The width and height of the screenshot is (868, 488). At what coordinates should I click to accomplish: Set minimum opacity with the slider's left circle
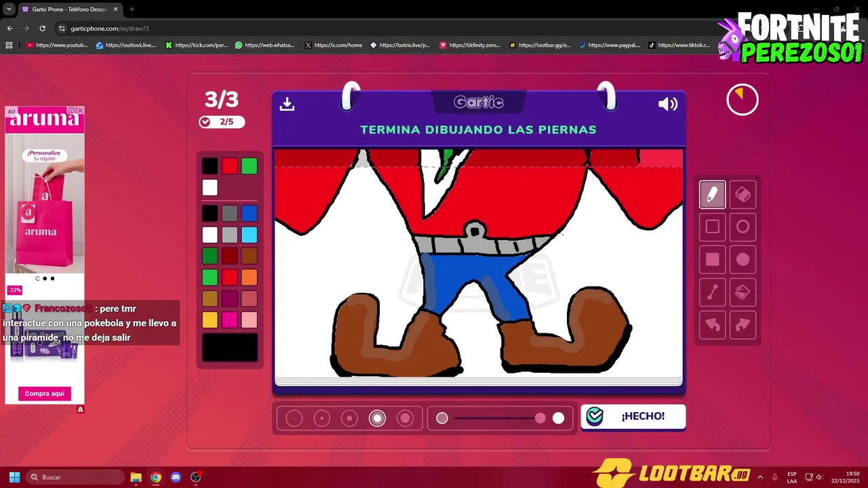tap(442, 418)
